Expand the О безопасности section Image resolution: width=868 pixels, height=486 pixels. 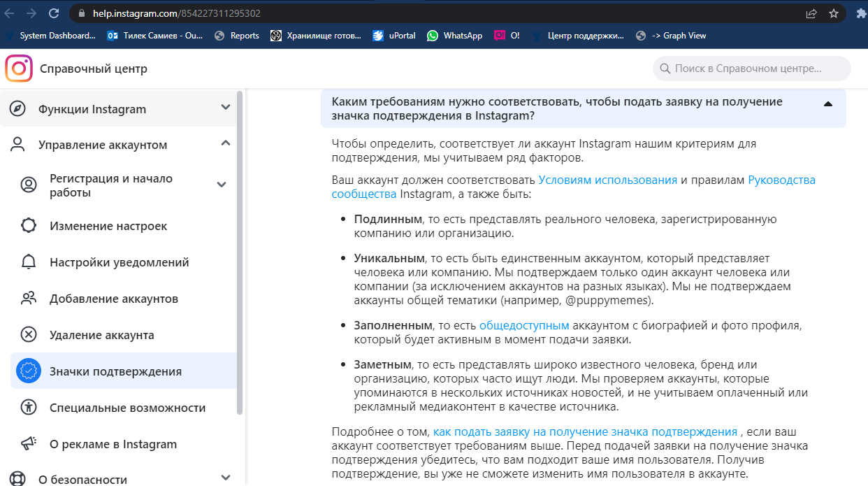click(x=225, y=477)
